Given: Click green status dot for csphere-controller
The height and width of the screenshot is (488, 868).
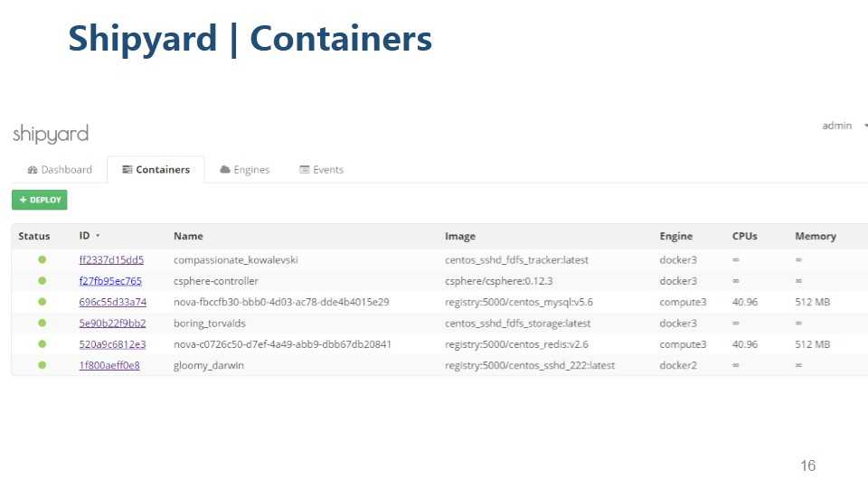Looking at the screenshot, I should [x=42, y=281].
